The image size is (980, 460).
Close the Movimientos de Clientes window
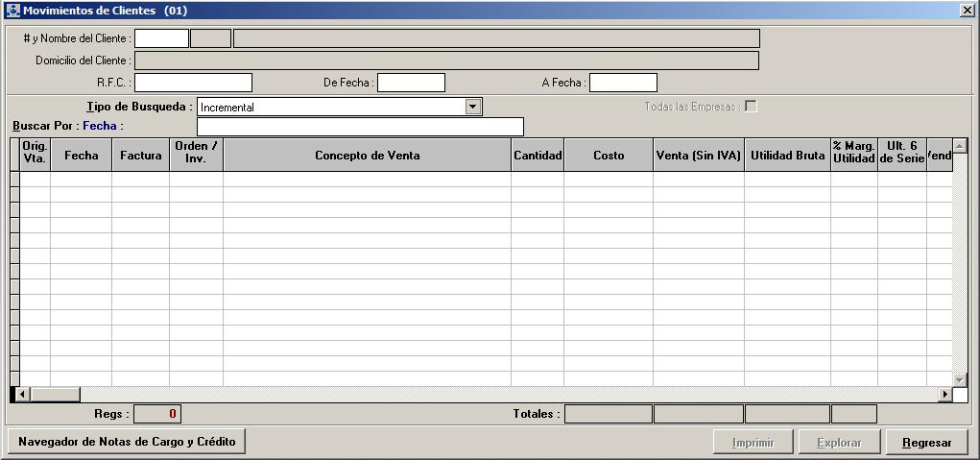pyautogui.click(x=967, y=10)
